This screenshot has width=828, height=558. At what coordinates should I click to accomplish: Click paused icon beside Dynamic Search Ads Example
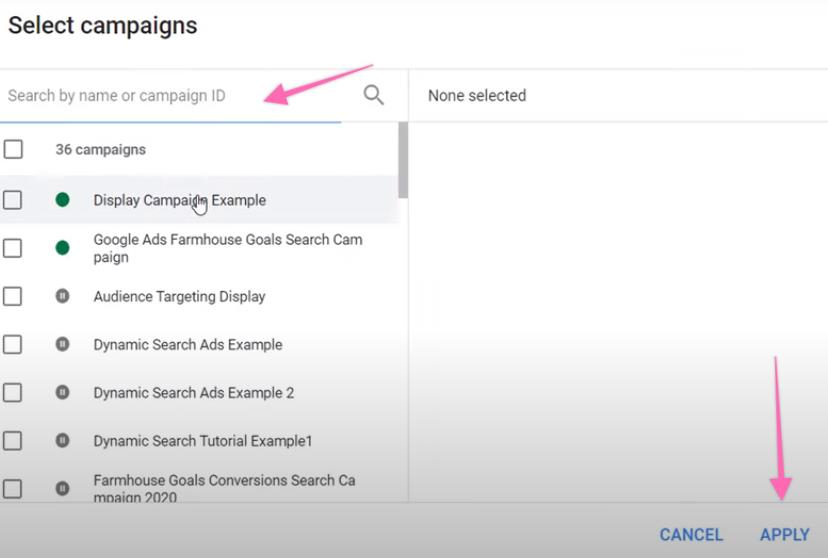pyautogui.click(x=62, y=344)
